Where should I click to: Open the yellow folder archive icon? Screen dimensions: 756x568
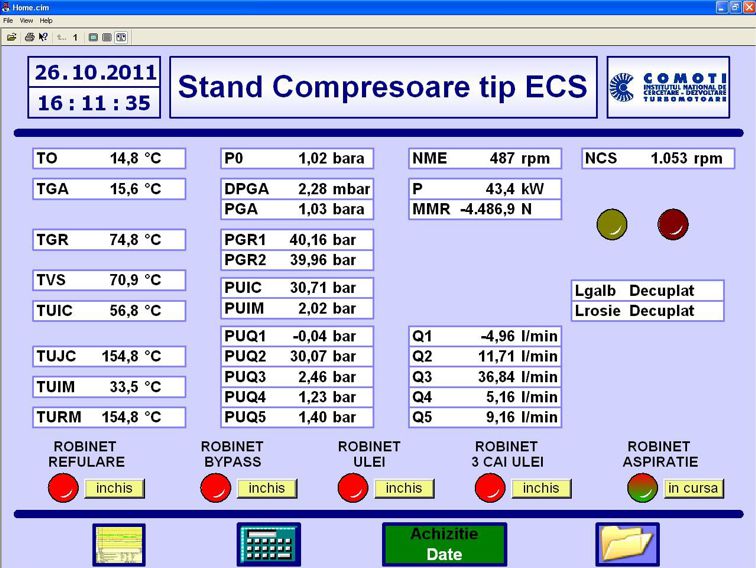(627, 544)
